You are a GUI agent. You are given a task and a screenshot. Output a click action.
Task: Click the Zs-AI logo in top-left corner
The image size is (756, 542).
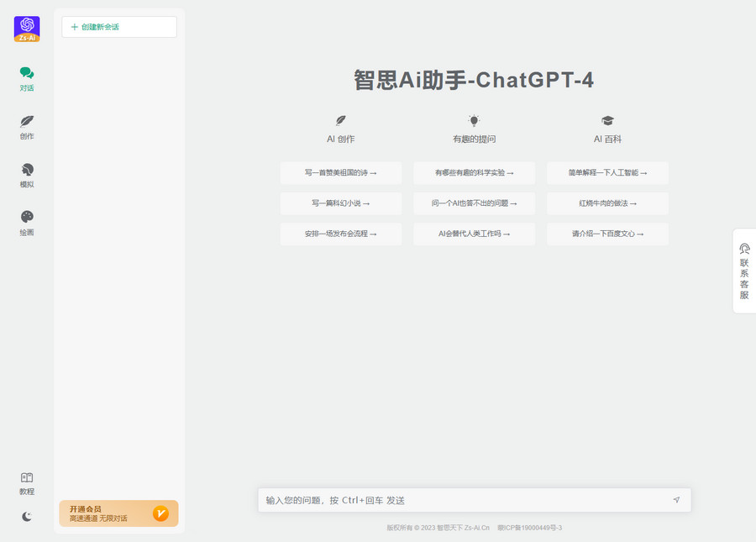[x=26, y=28]
